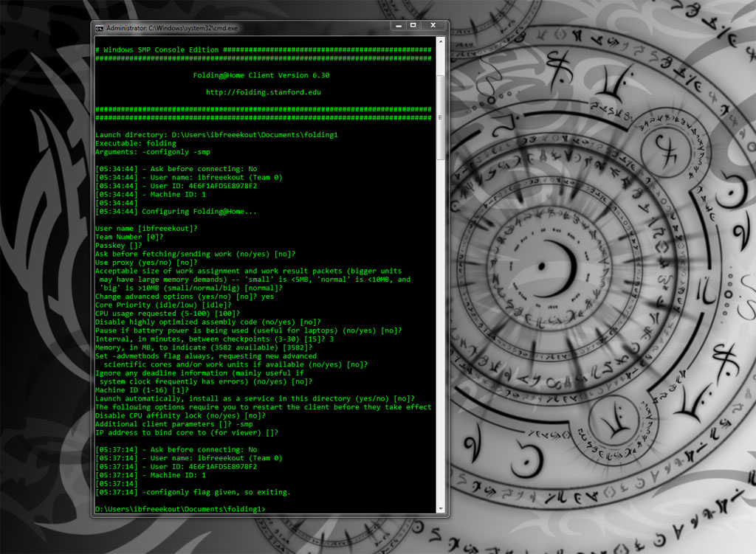Image resolution: width=756 pixels, height=554 pixels.
Task: Click the 'Core Priority (idle/low) [idle]?' line
Action: click(163, 305)
